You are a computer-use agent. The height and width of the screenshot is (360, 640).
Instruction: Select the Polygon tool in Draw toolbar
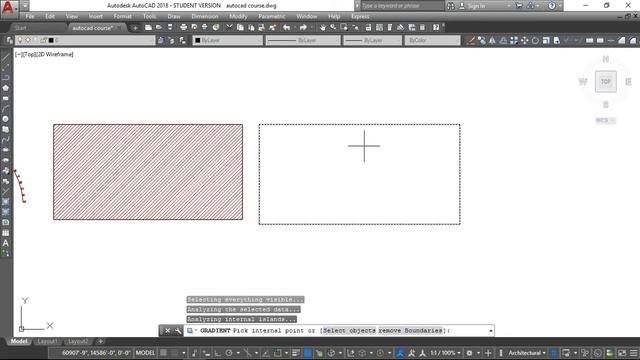pos(5,88)
